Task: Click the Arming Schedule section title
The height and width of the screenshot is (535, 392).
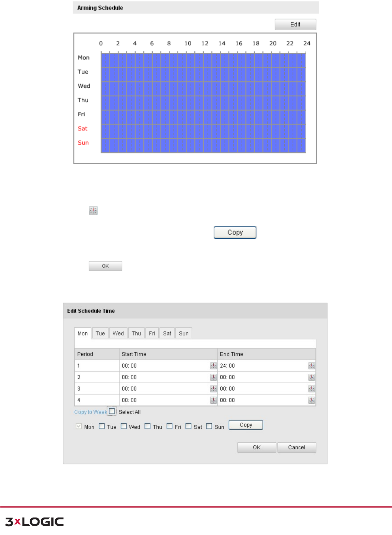Action: point(100,8)
